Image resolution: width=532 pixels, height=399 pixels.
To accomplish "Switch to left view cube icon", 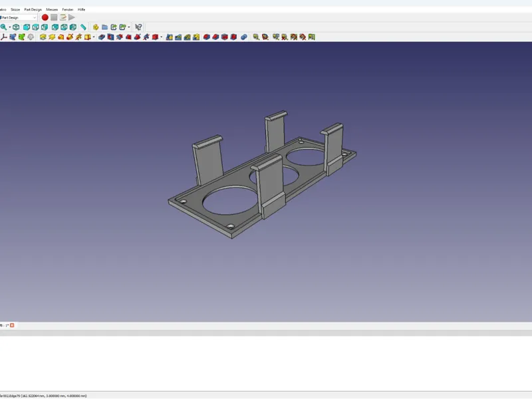I will (72, 27).
